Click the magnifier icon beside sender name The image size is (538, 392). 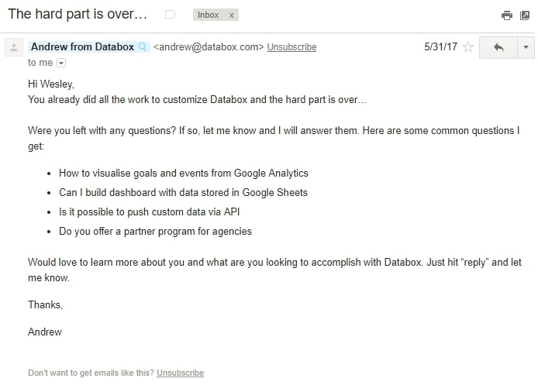pyautogui.click(x=143, y=47)
